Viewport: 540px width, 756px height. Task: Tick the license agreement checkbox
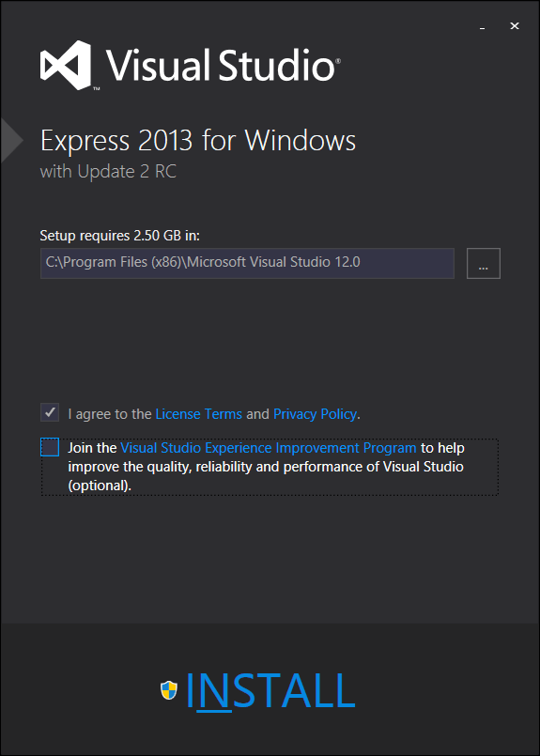[50, 412]
